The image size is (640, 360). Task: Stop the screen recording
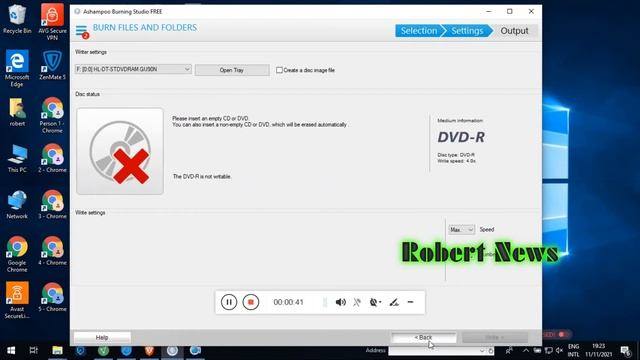(251, 302)
